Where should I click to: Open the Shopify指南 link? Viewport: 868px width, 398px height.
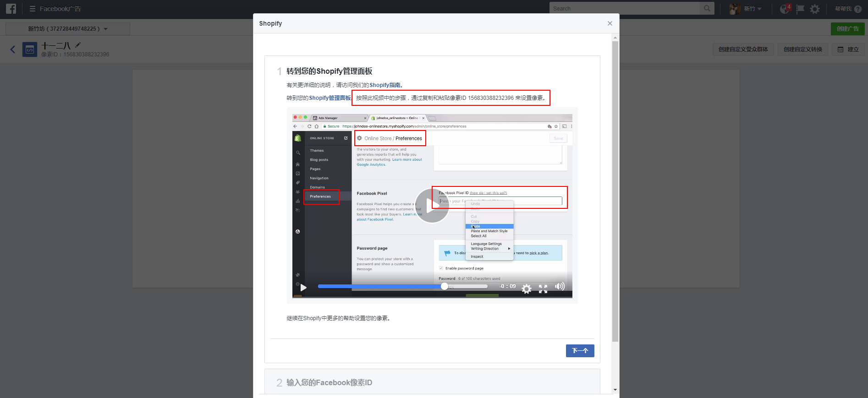point(385,85)
